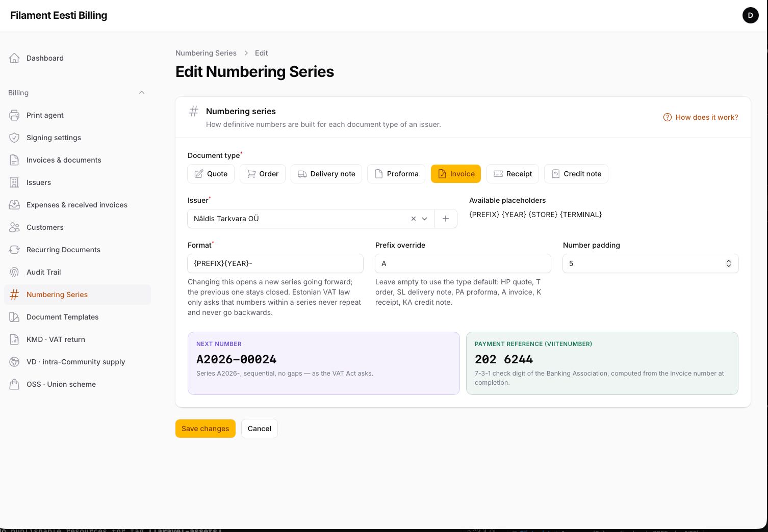The width and height of the screenshot is (768, 532).
Task: Select the Invoice document type
Action: (x=456, y=174)
